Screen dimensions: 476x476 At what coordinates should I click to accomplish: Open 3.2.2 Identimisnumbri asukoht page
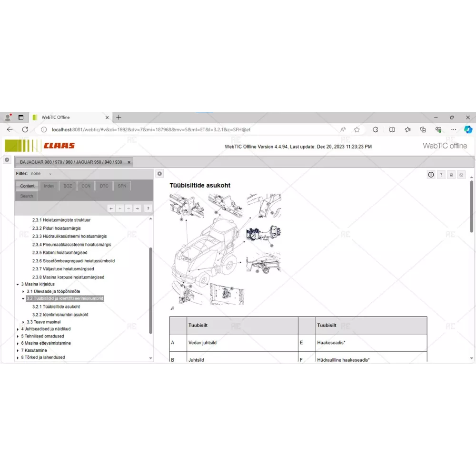pos(60,315)
